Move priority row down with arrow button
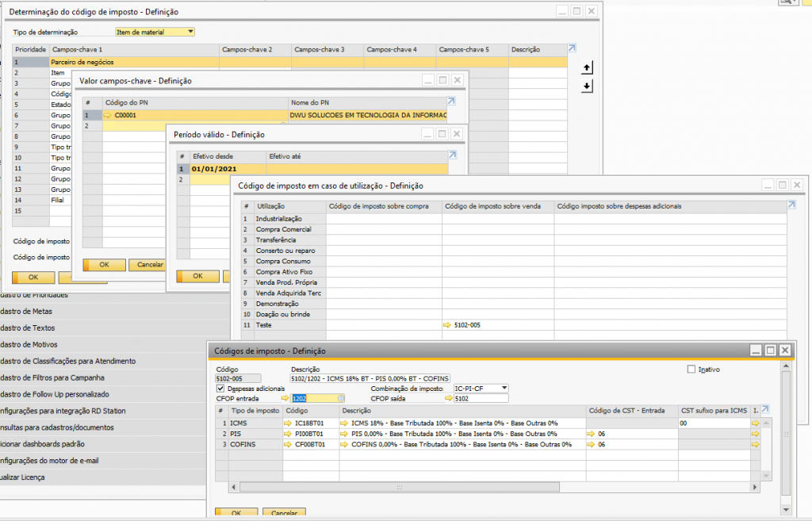Screen dimensions: 812x521 pyautogui.click(x=587, y=86)
